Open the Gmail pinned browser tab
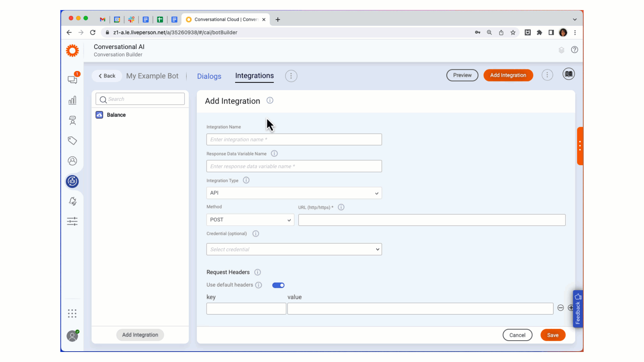 tap(103, 19)
